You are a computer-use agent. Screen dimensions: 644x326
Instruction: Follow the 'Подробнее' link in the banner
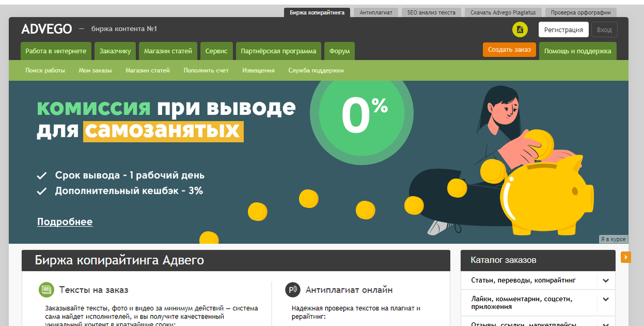64,221
